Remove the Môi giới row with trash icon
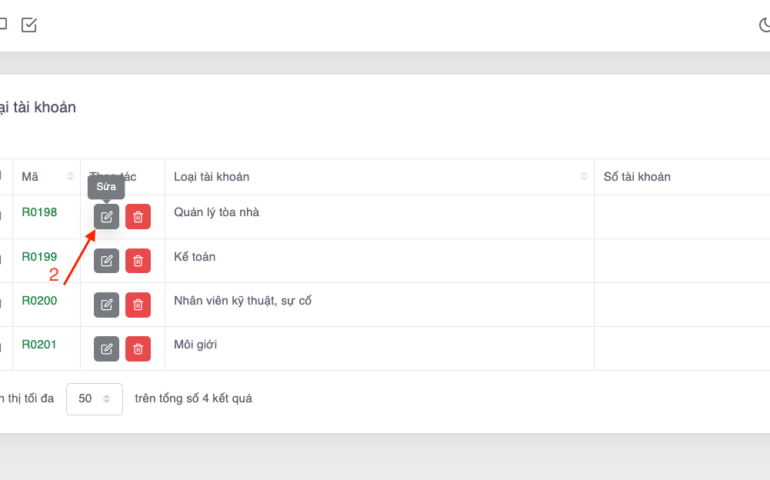This screenshot has height=480, width=770. (138, 349)
